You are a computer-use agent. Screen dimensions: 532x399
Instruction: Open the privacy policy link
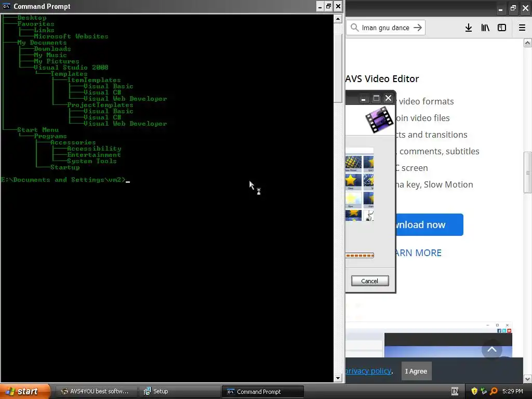pyautogui.click(x=368, y=371)
